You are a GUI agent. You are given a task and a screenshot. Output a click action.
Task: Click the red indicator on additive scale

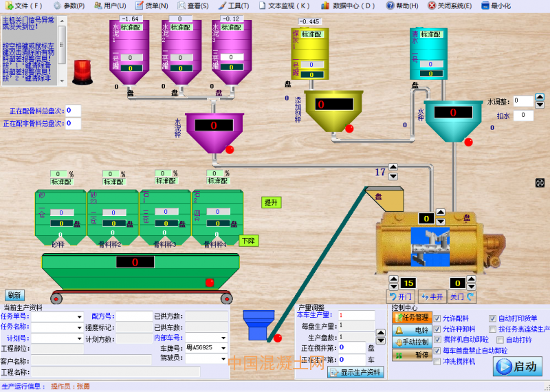[349, 129]
